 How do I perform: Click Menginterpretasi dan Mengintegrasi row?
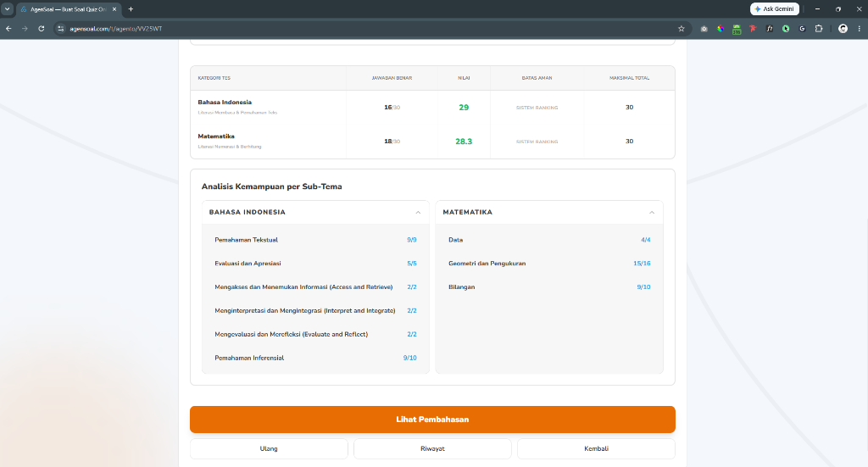315,311
